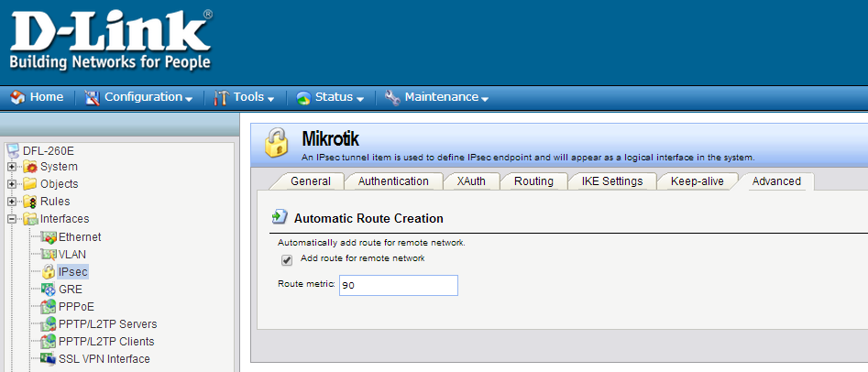Open the Maintenance dropdown arrow

click(485, 100)
